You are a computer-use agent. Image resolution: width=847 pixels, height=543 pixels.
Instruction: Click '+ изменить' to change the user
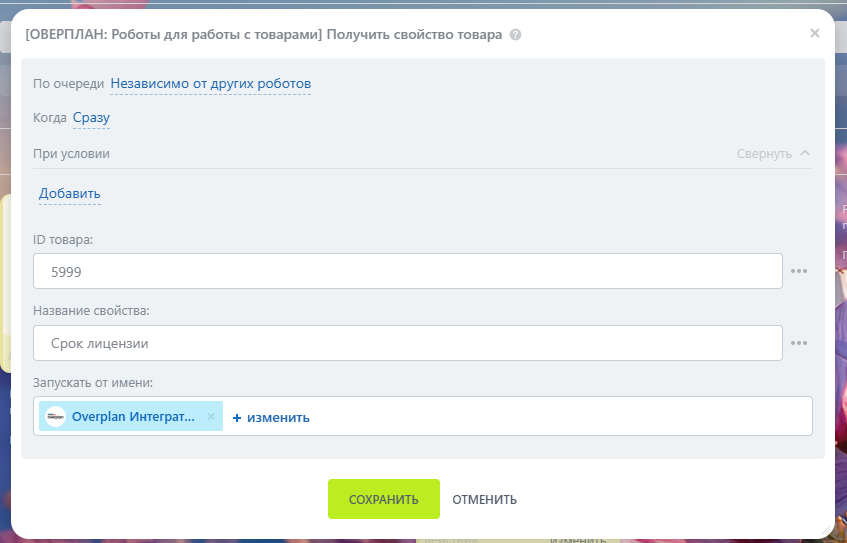[x=271, y=418]
